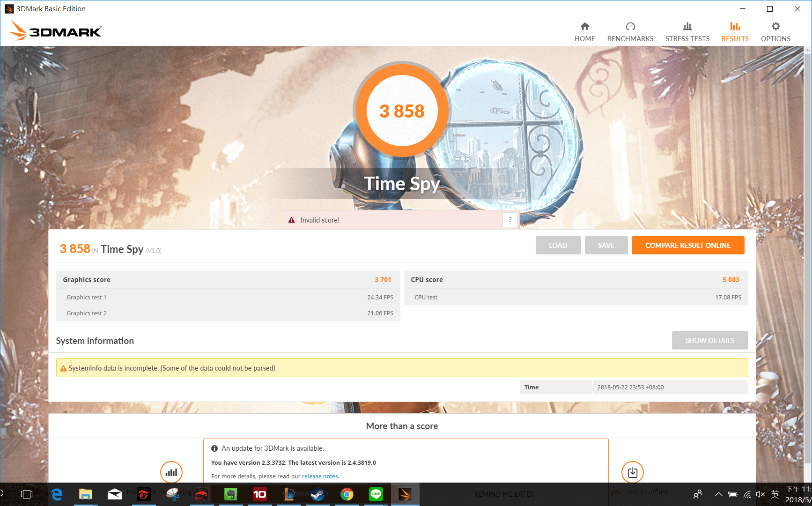Viewport: 812px width, 506px height.
Task: Open the BENCHMARKS tab
Action: [630, 32]
